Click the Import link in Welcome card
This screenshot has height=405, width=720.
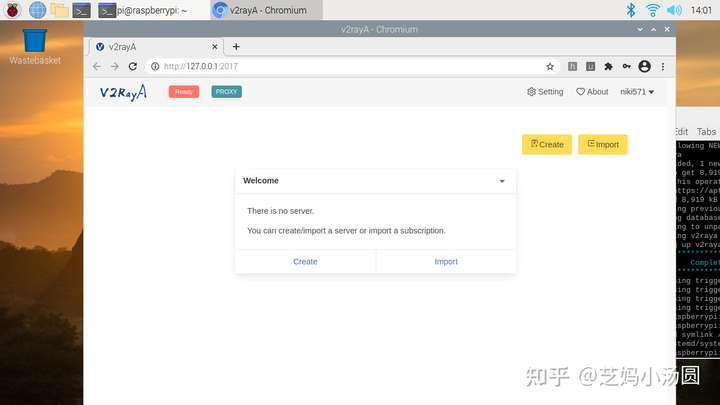[x=446, y=262]
